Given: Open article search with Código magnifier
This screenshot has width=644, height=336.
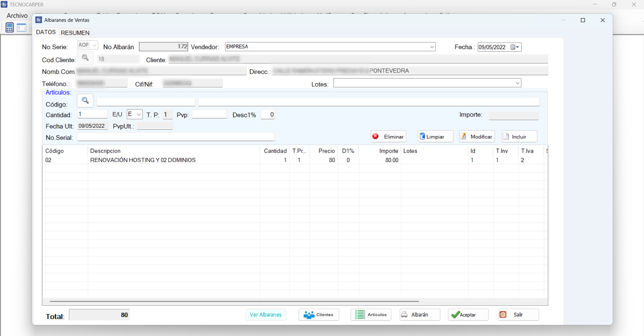Looking at the screenshot, I should [x=85, y=100].
